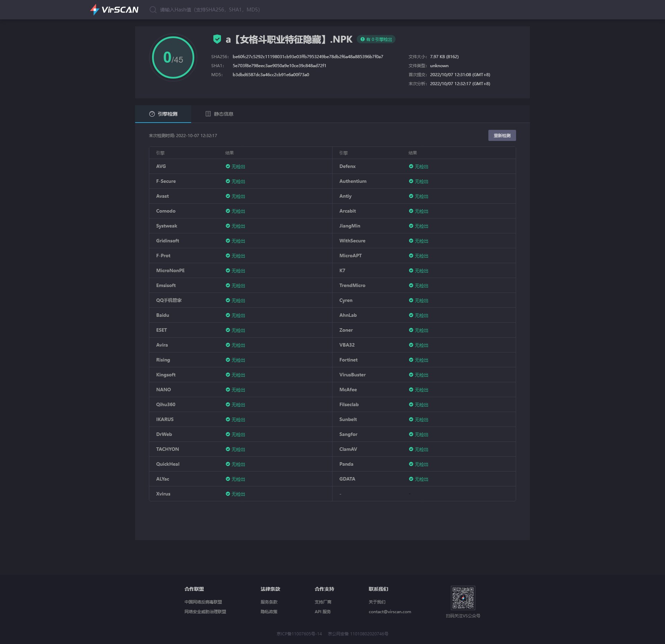Click the Panda 无检出 result text

point(422,464)
